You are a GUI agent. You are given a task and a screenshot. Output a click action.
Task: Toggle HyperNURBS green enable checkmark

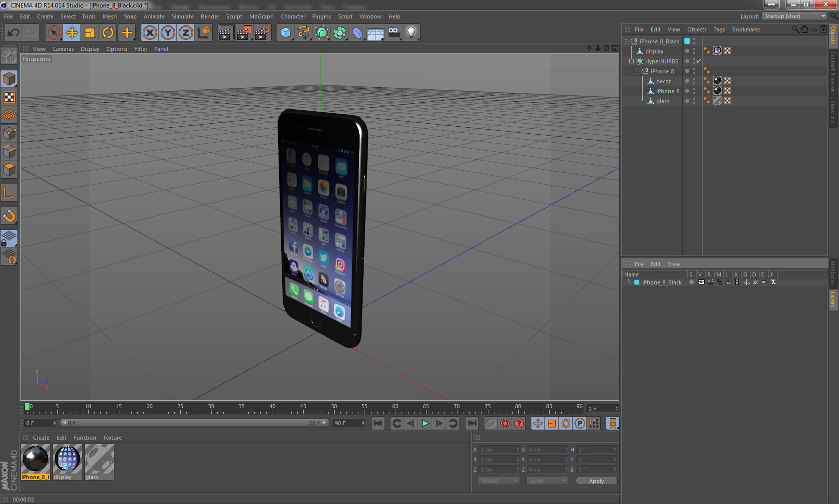coord(699,61)
